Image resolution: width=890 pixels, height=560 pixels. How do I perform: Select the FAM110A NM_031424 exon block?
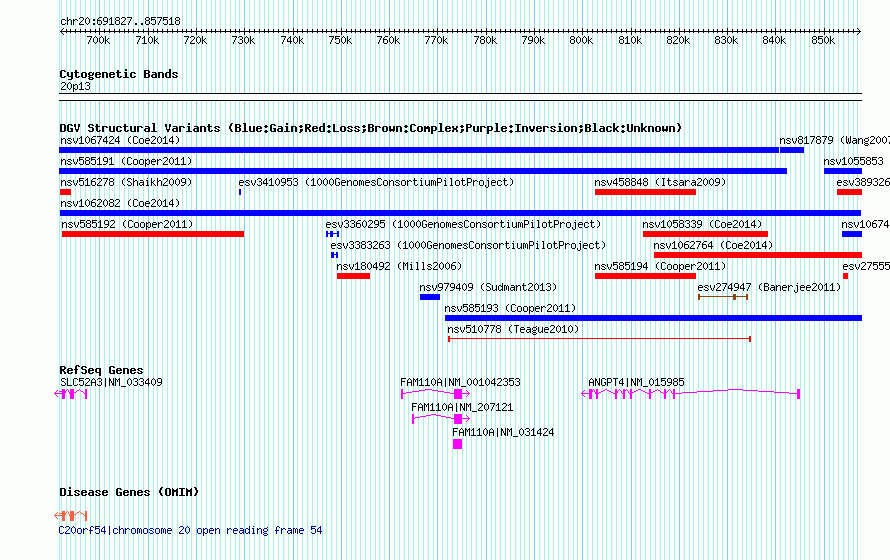457,444
